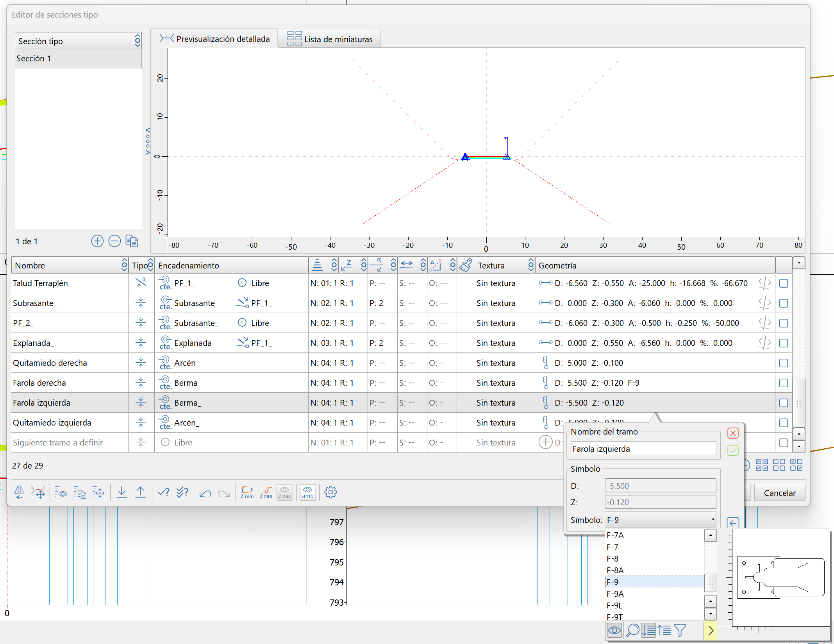This screenshot has height=644, width=834.
Task: Select F-9A in the symbol list
Action: [x=615, y=594]
